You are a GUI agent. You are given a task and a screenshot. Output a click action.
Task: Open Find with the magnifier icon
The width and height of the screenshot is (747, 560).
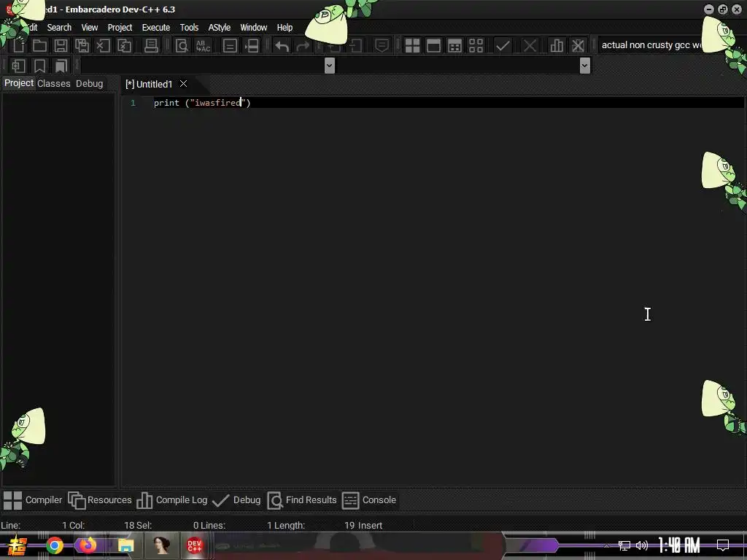point(182,46)
